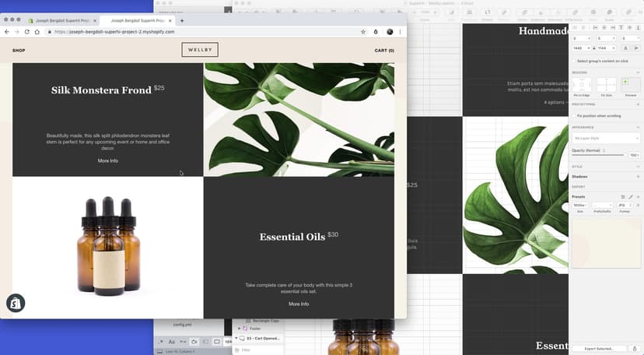
Task: Adjust the Opacity slider
Action: [597, 155]
